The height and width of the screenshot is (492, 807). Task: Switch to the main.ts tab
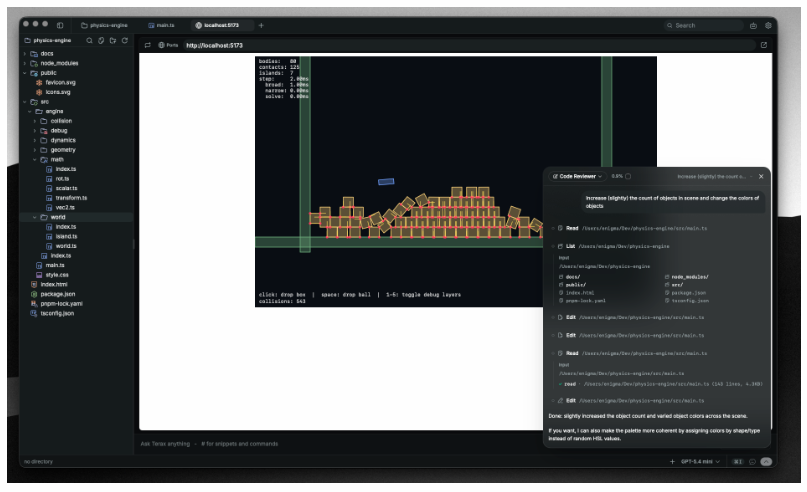[x=162, y=25]
